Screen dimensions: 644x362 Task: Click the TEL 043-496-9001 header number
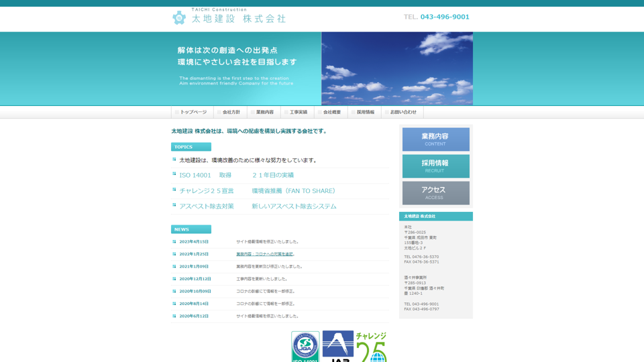pyautogui.click(x=437, y=17)
